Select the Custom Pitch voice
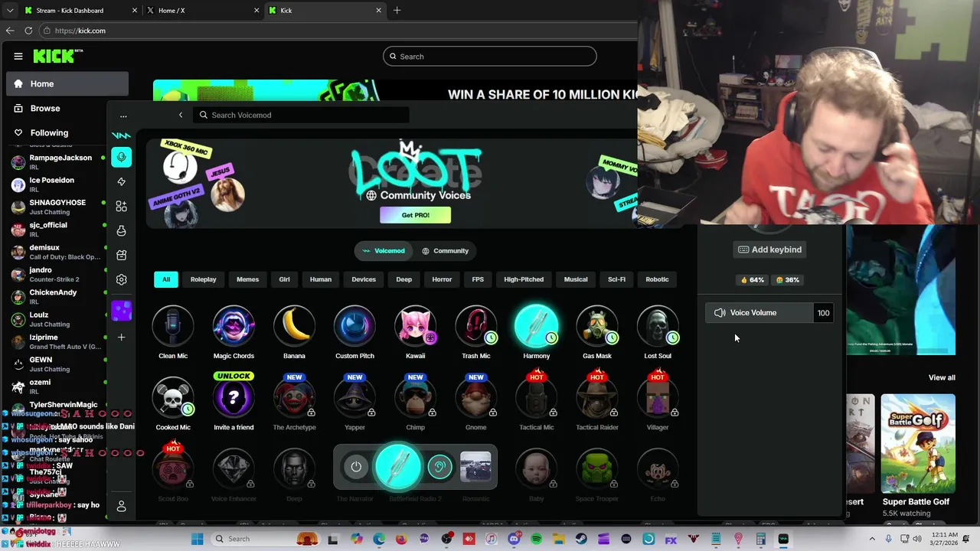The image size is (980, 551). tap(354, 327)
